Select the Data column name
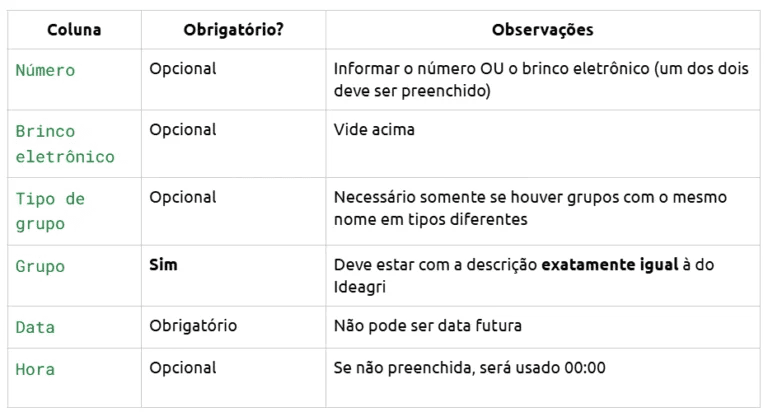Viewport: 768px width, 412px height. pyautogui.click(x=35, y=327)
